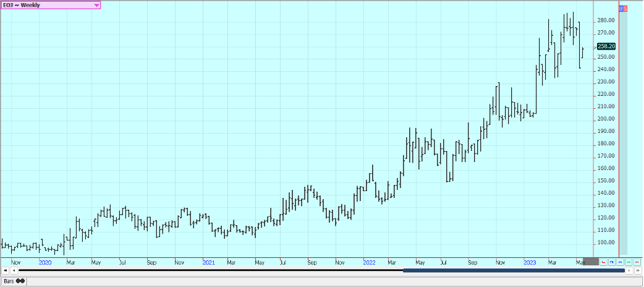Click the 120.00 price axis label
The image size is (644, 287).
click(606, 218)
